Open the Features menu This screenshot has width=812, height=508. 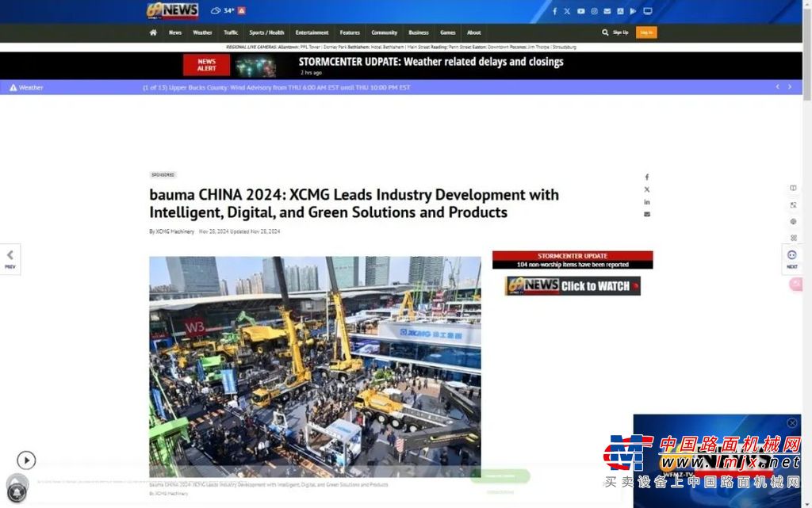tap(350, 32)
